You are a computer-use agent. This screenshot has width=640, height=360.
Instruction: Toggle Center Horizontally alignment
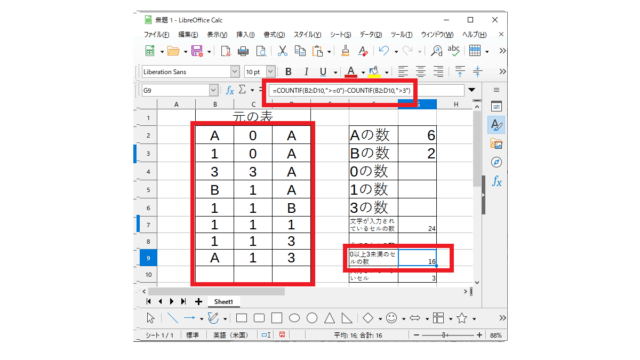(421, 72)
